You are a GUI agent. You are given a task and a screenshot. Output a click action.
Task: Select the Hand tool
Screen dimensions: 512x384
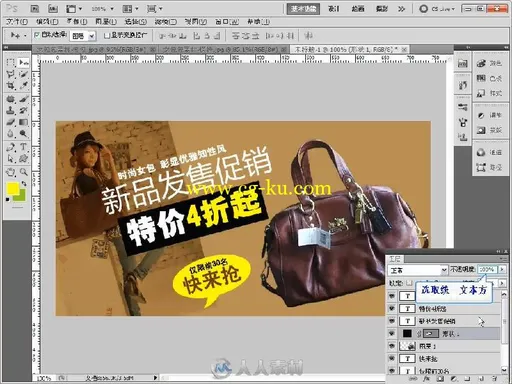(x=10, y=172)
